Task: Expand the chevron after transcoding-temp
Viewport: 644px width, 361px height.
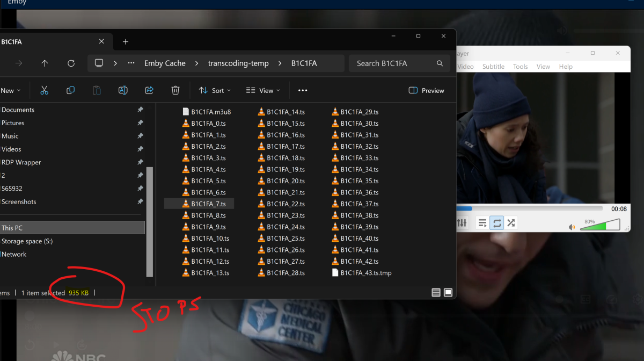Action: pos(280,63)
